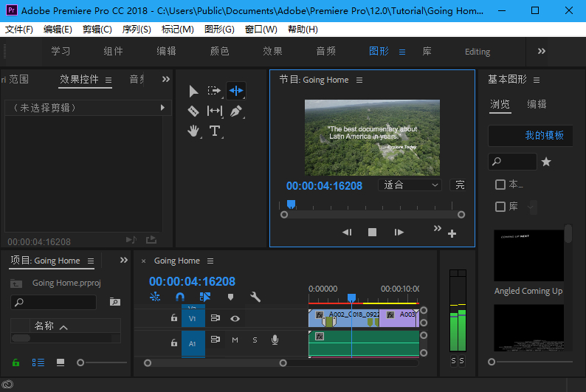The image size is (586, 392).
Task: Open the 序列(S) menu
Action: click(136, 29)
